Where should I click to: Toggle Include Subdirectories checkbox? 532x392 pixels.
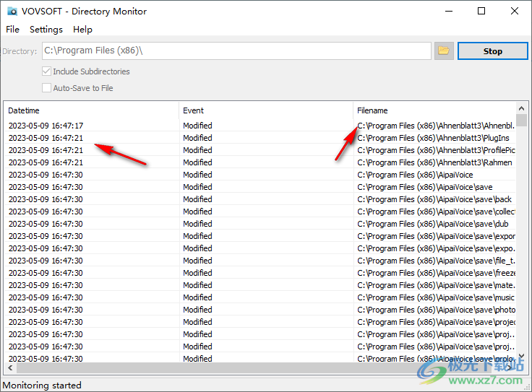pos(46,71)
